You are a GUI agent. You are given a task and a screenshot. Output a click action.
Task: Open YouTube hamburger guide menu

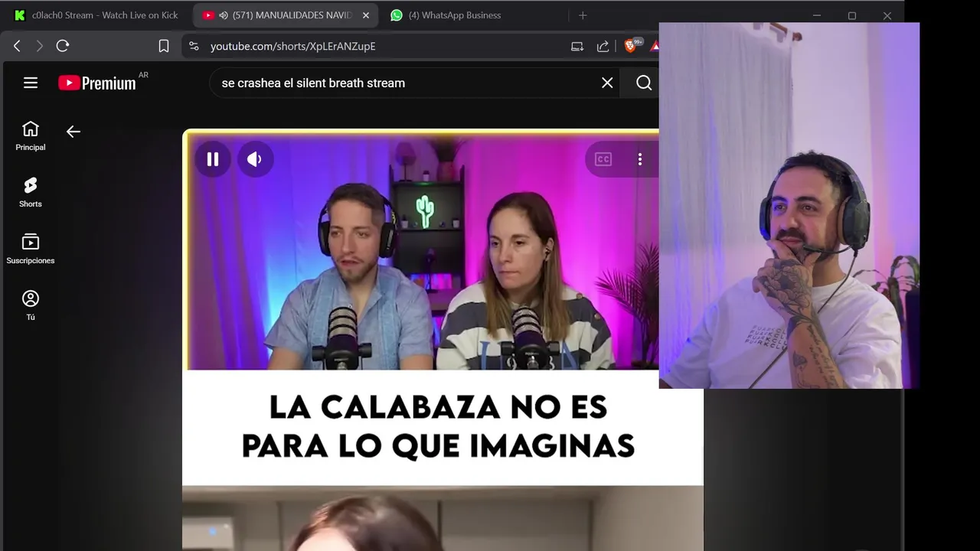click(31, 83)
